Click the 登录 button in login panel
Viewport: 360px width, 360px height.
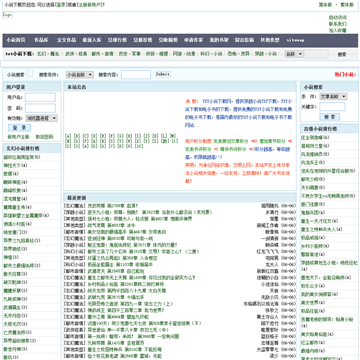19,128
